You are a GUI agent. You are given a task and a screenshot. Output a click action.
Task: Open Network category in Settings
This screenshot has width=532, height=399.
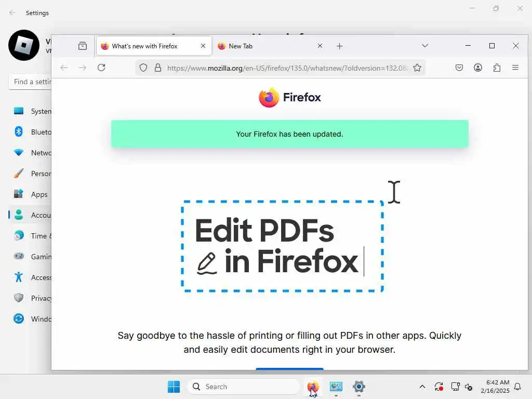pyautogui.click(x=31, y=153)
